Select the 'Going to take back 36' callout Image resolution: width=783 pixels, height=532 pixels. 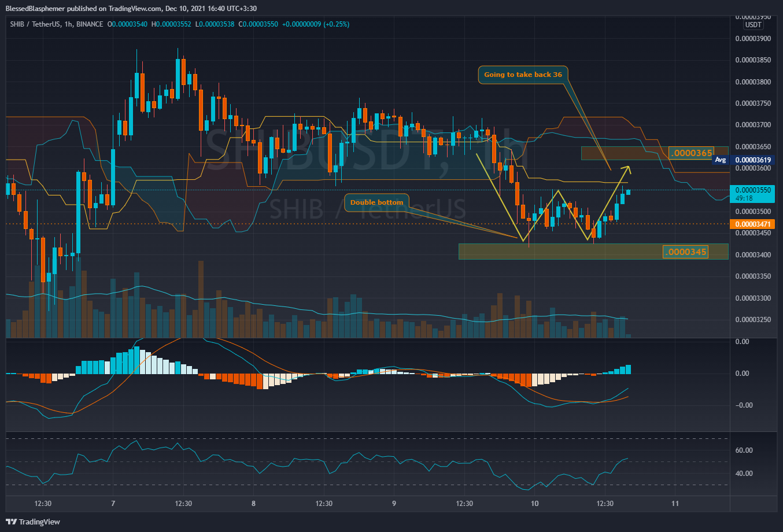coord(523,75)
